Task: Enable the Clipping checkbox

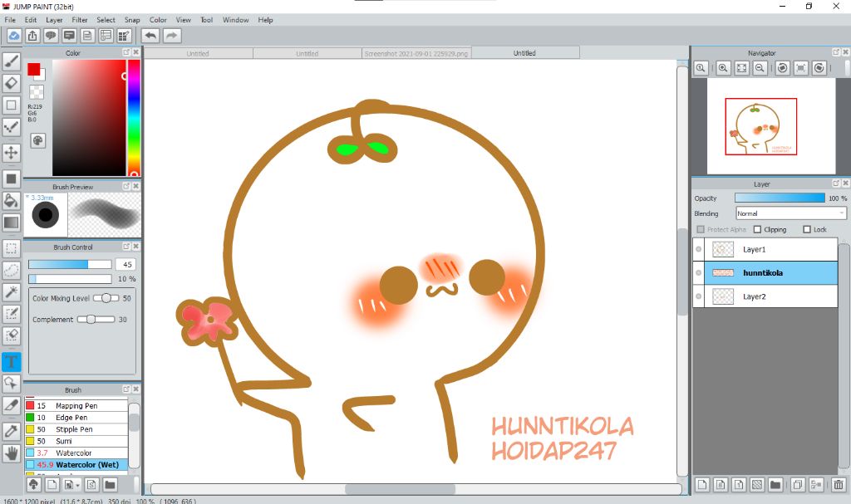Action: (x=758, y=229)
